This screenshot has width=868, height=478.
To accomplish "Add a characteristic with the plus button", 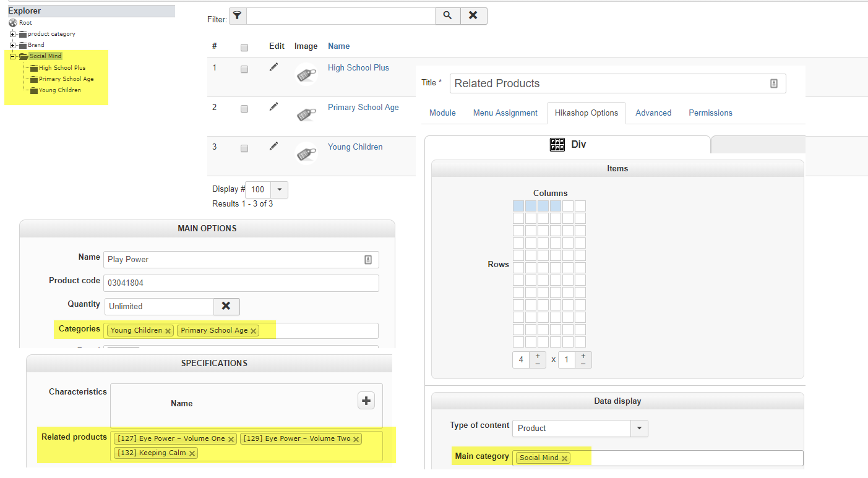I will pyautogui.click(x=366, y=401).
